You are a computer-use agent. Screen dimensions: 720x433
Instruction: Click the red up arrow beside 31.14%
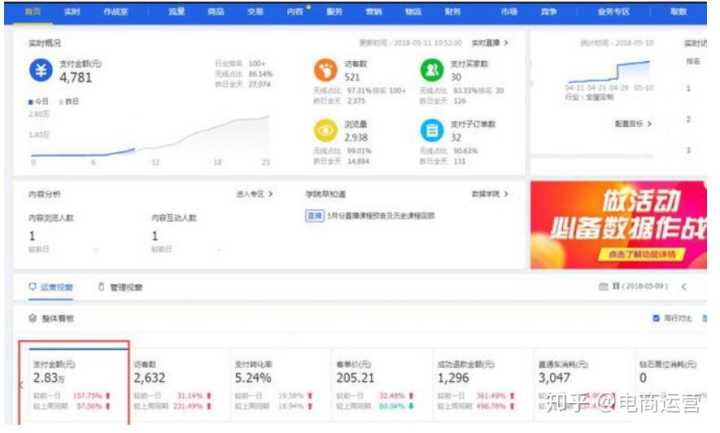209,396
